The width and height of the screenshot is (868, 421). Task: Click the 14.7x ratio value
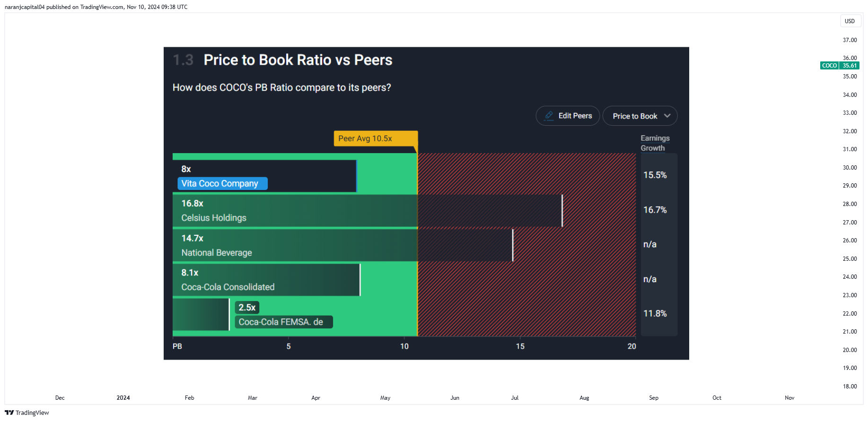point(192,238)
